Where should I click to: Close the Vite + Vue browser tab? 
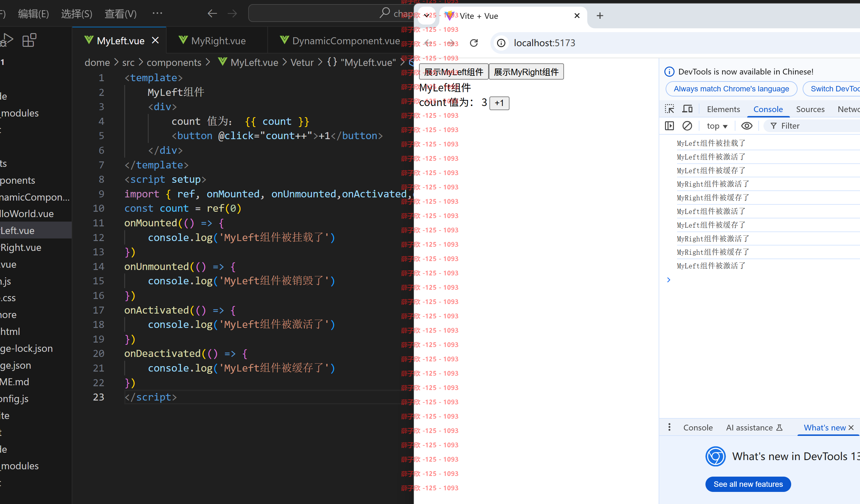[x=577, y=16]
